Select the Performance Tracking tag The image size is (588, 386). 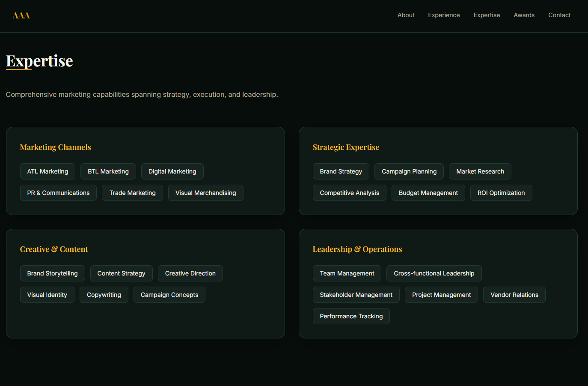(351, 316)
